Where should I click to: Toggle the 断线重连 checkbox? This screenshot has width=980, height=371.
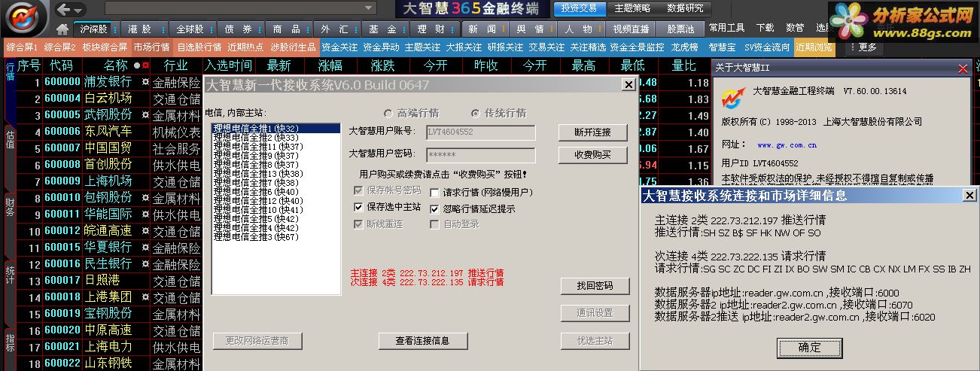(x=359, y=224)
